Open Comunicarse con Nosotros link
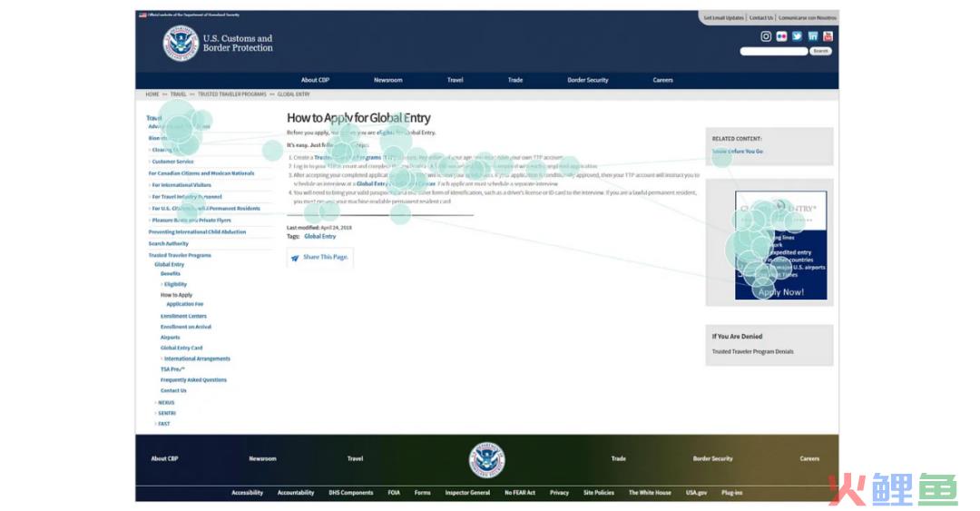980x511 pixels. pos(807,17)
